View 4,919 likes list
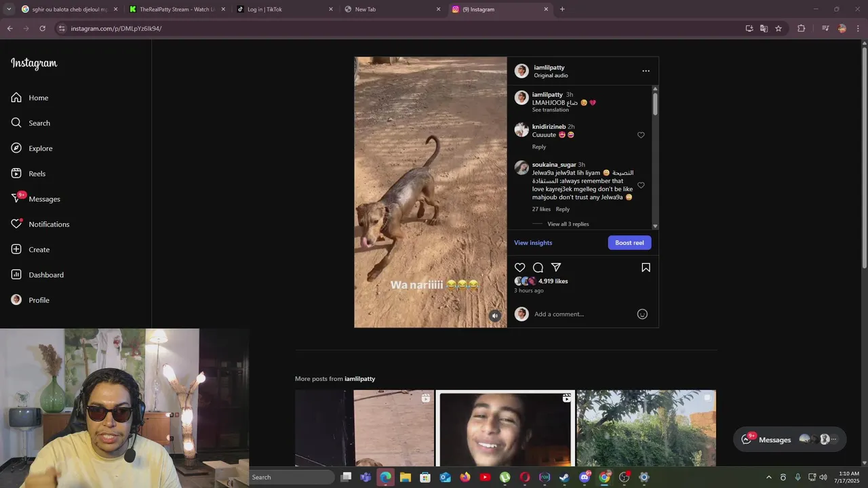The width and height of the screenshot is (868, 488). [x=553, y=281]
